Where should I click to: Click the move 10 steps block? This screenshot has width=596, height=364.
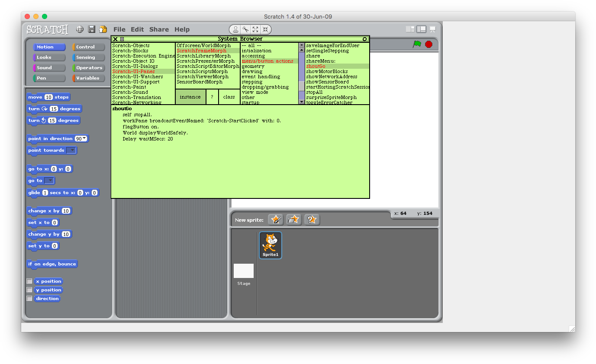pos(48,97)
